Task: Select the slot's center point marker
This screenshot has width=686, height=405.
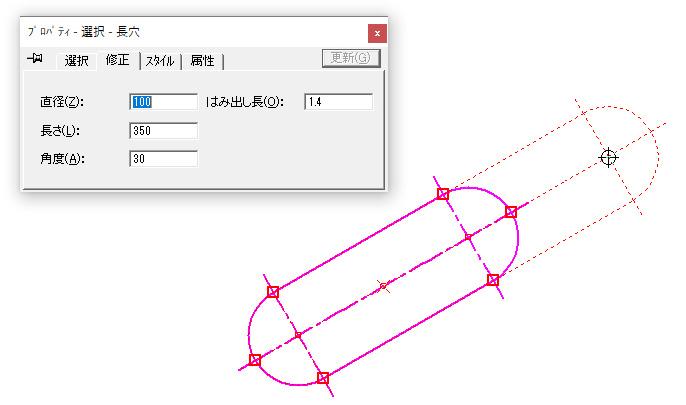Action: click(x=383, y=286)
